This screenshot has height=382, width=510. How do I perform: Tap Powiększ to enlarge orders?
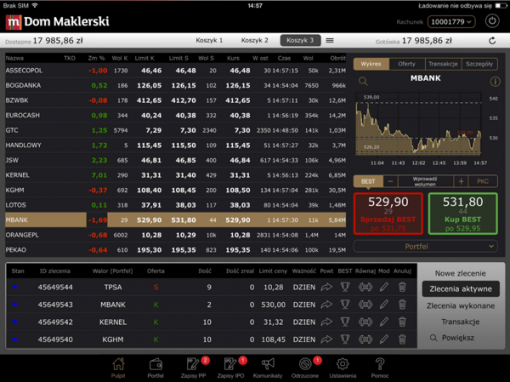(453, 338)
